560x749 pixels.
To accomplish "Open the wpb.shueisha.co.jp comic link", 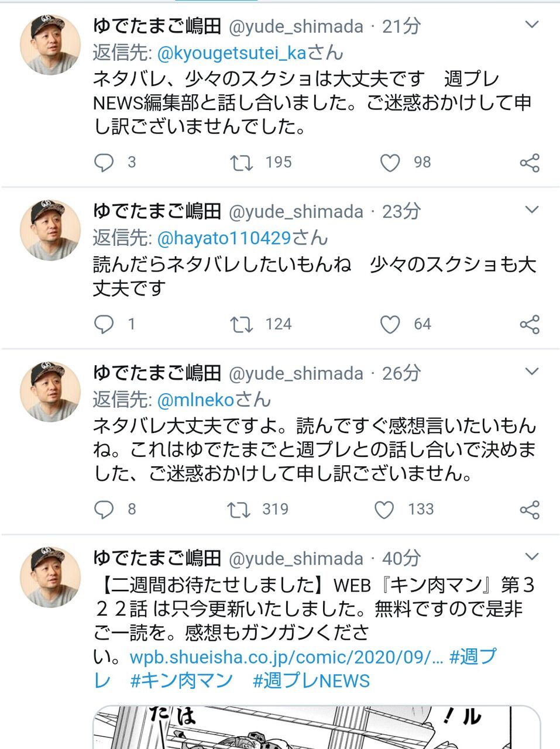I will coord(286,657).
